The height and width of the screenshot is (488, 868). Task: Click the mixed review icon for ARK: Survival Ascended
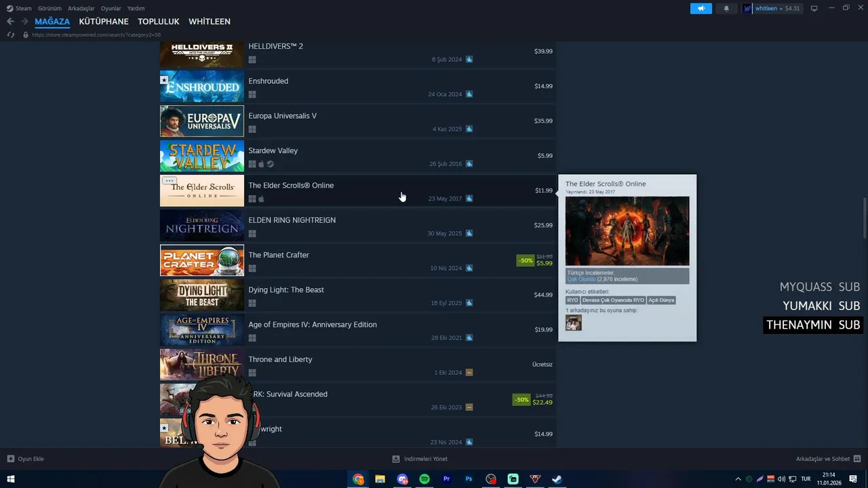coord(469,407)
